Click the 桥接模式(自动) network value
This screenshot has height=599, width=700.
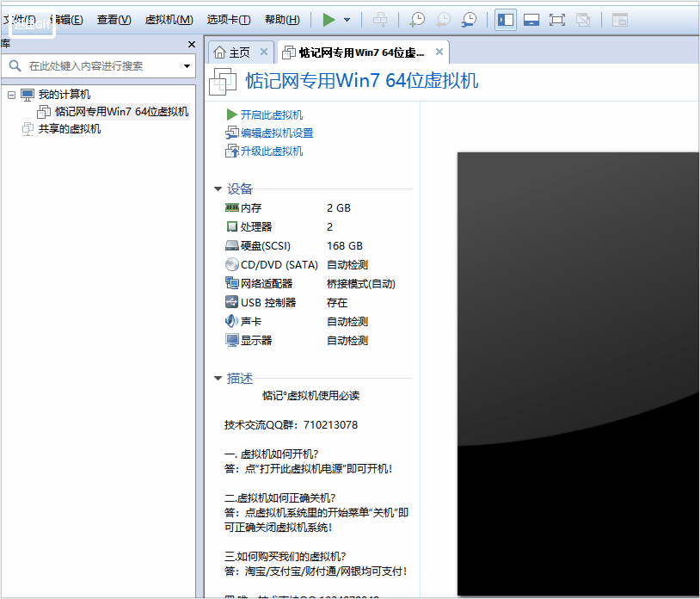[360, 284]
